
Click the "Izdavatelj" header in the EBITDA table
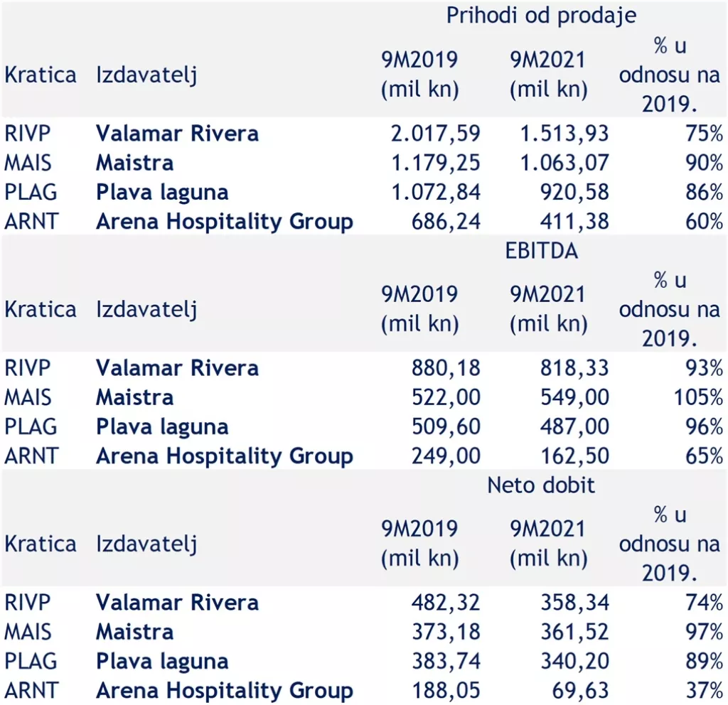click(x=146, y=309)
